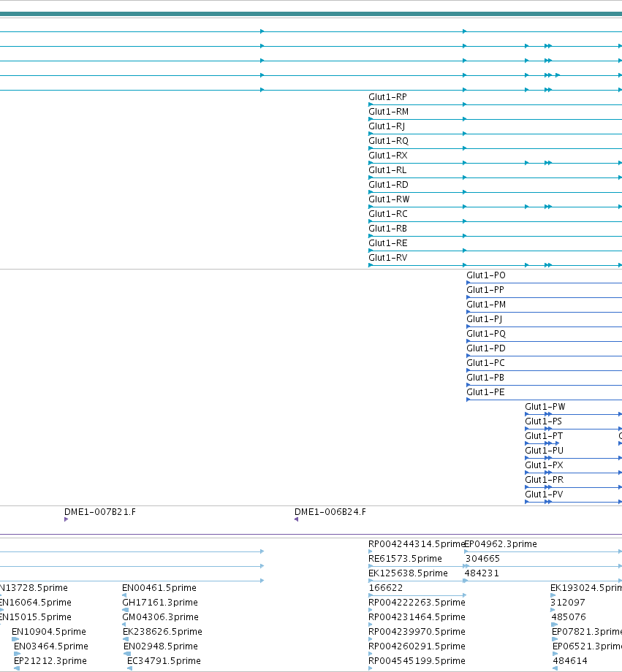Screen dimensions: 622x672
Task: Select EST RE61573.5prime
Action: point(405,559)
